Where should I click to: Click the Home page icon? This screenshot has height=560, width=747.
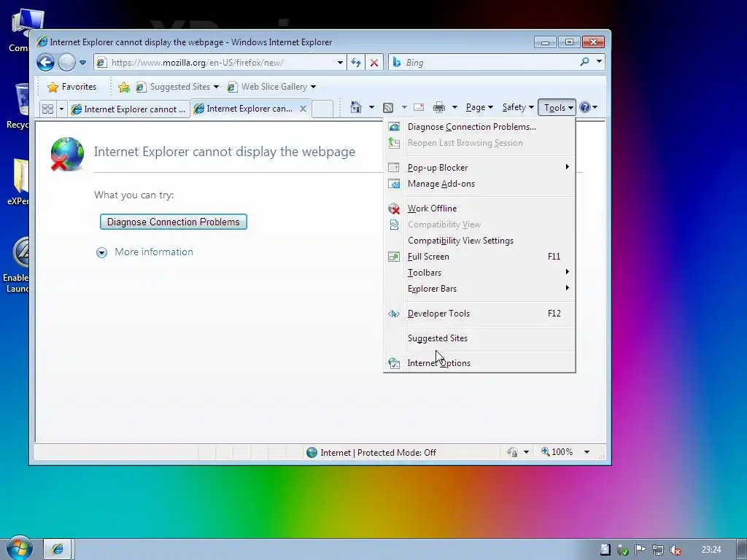(x=356, y=107)
